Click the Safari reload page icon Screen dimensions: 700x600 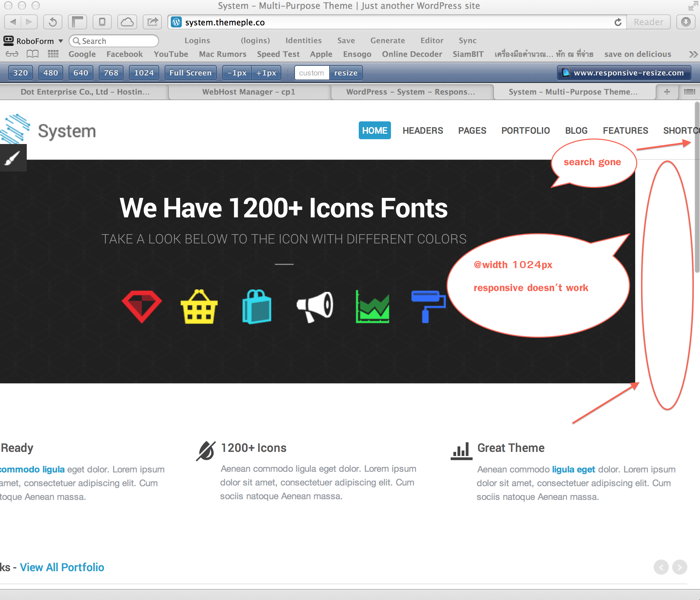tap(618, 22)
